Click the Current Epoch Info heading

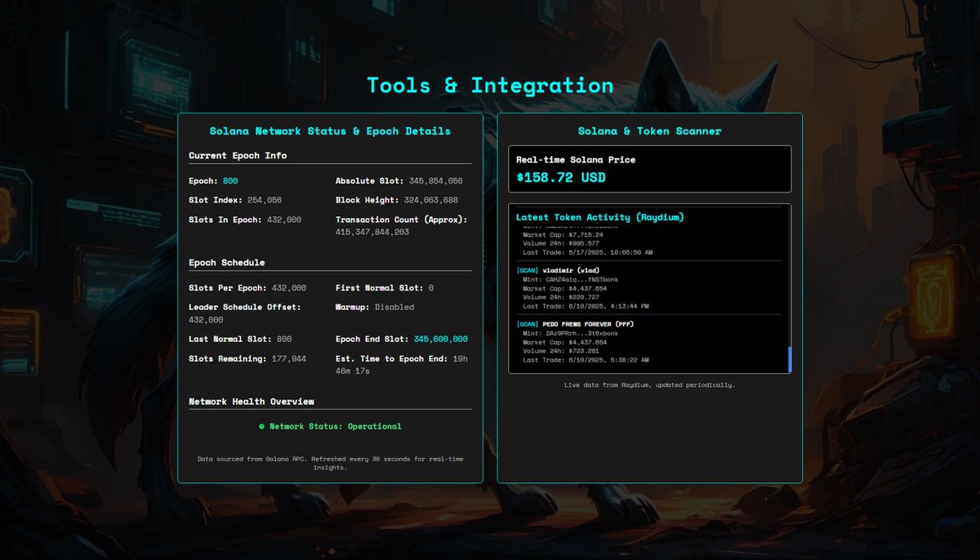pyautogui.click(x=238, y=155)
